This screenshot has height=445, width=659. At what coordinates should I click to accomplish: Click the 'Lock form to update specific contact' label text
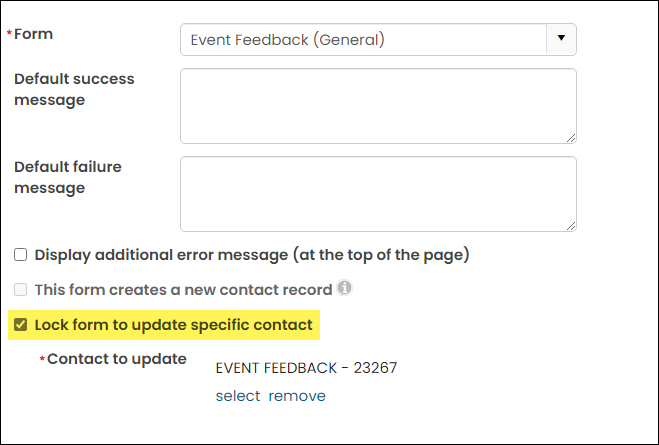tap(174, 325)
